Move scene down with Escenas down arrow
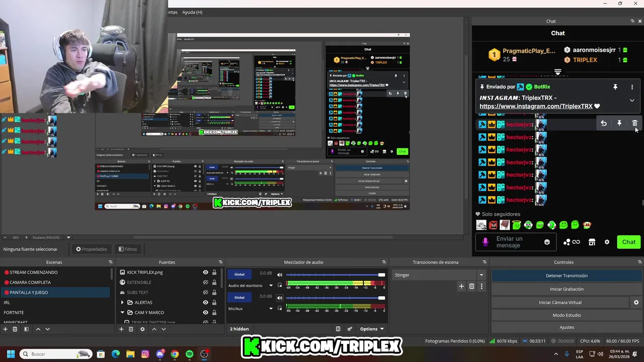The height and width of the screenshot is (362, 644). [48, 329]
